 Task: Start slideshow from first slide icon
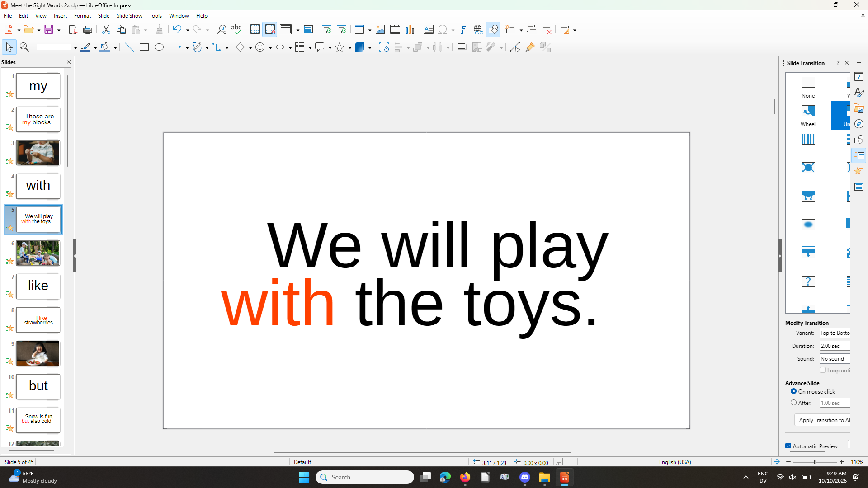[327, 30]
